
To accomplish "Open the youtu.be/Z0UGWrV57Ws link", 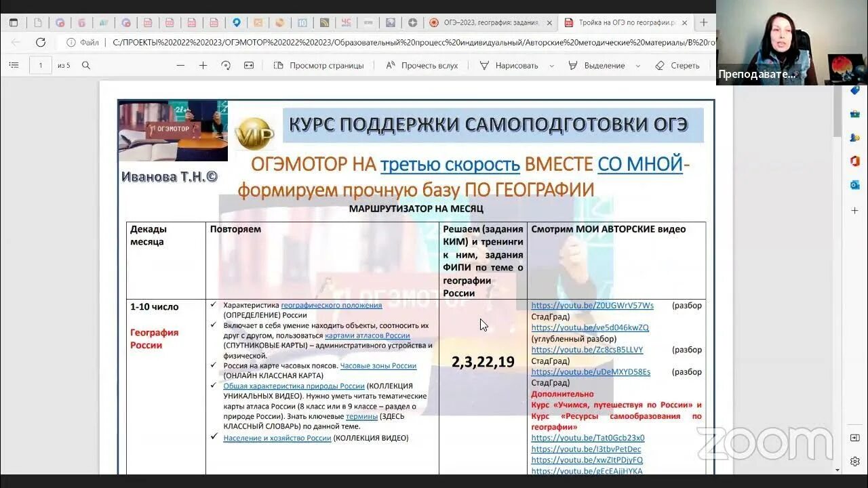I will [592, 306].
